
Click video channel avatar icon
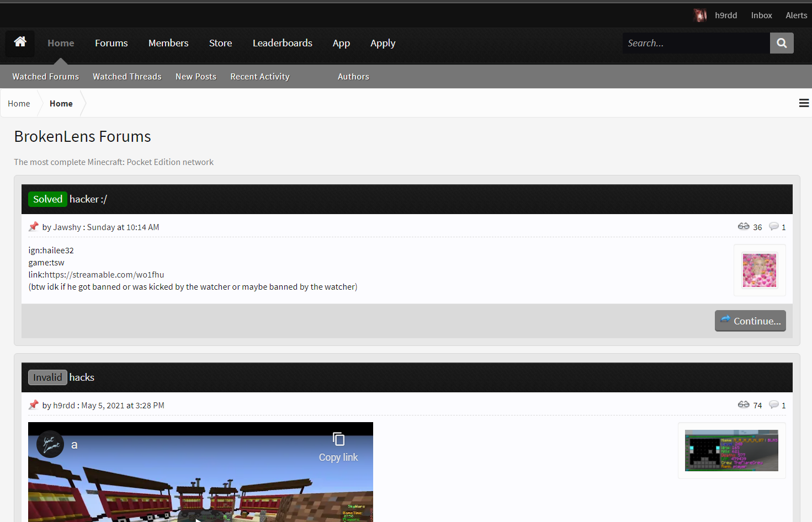50,444
